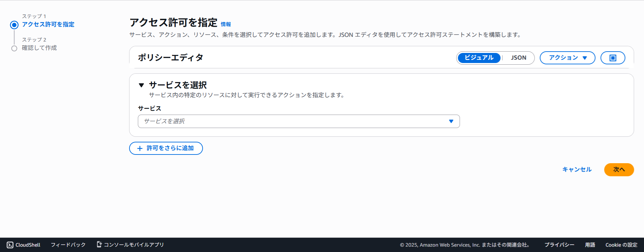Select the ステップ 2 step circle indicator

[14, 48]
